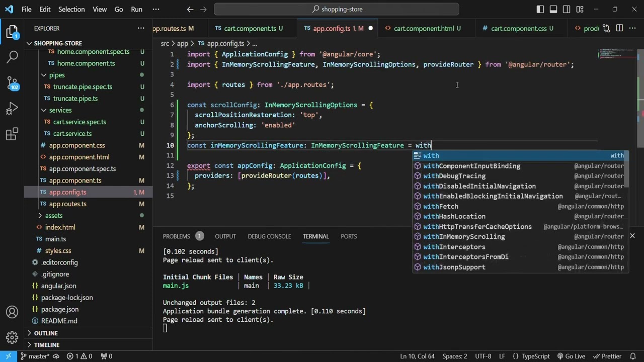This screenshot has width=644, height=362.
Task: Click shopping-store command center search
Action: click(x=337, y=9)
